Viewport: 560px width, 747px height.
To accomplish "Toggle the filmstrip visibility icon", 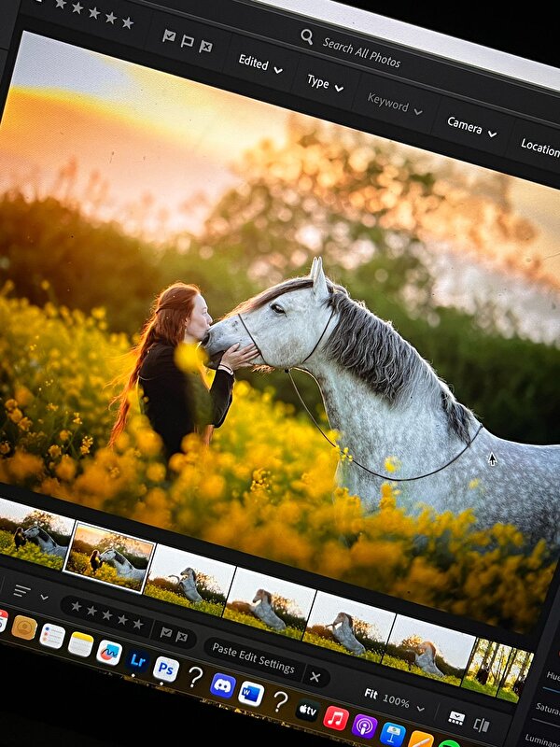I will [457, 718].
